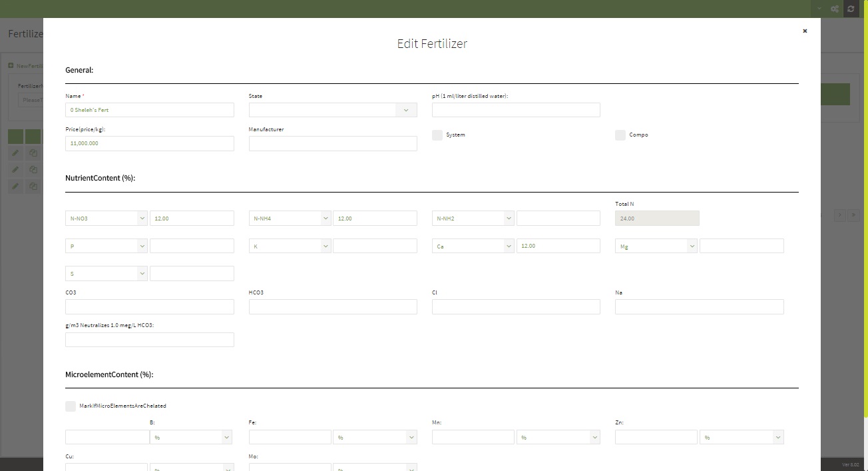Viewport: 868px width, 471px height.
Task: Open the N-NH2 form dropdown
Action: pos(473,219)
